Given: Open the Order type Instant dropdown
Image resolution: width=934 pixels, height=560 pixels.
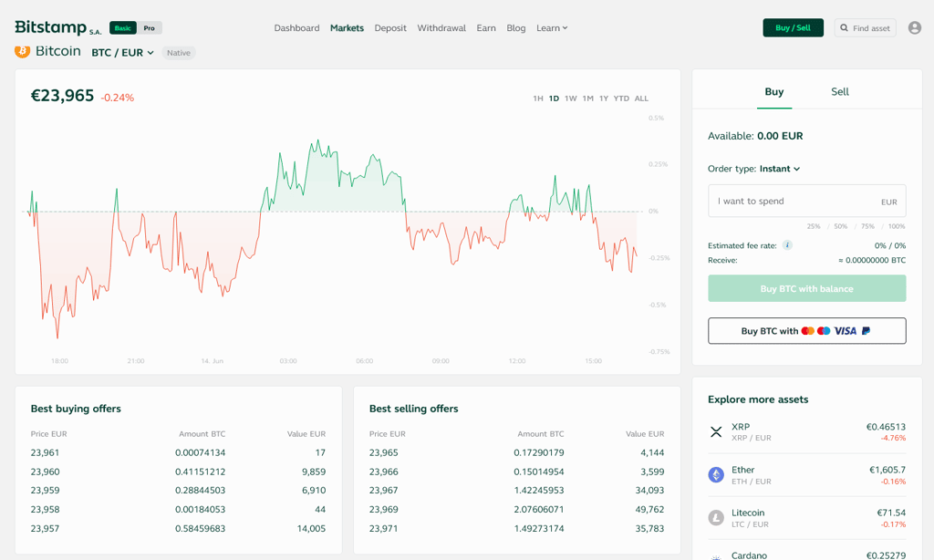Looking at the screenshot, I should (x=780, y=169).
